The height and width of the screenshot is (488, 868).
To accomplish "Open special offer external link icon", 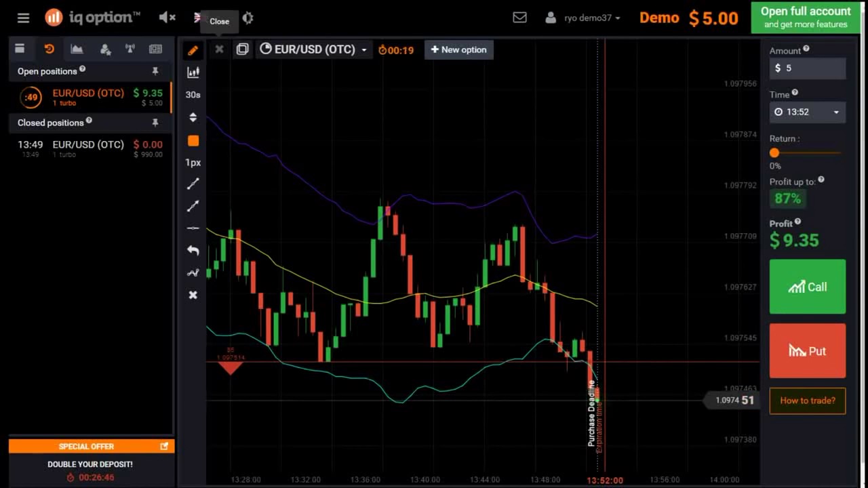I will pos(164,446).
